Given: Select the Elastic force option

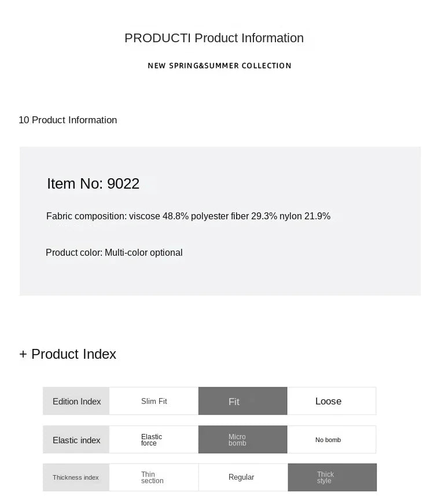Looking at the screenshot, I should (x=154, y=440).
